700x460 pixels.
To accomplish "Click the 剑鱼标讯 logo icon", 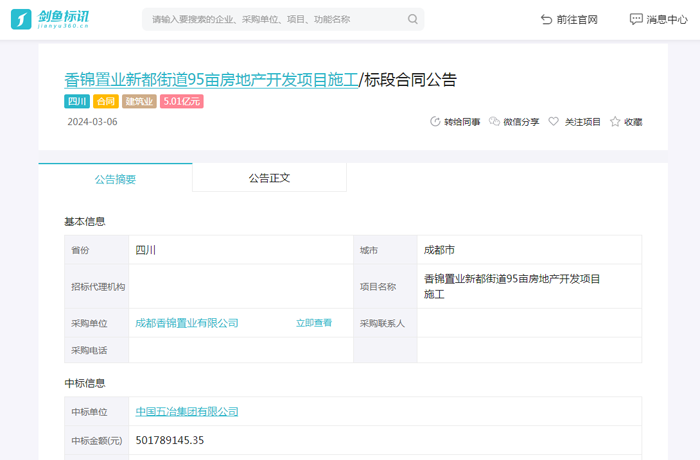I will point(21,19).
